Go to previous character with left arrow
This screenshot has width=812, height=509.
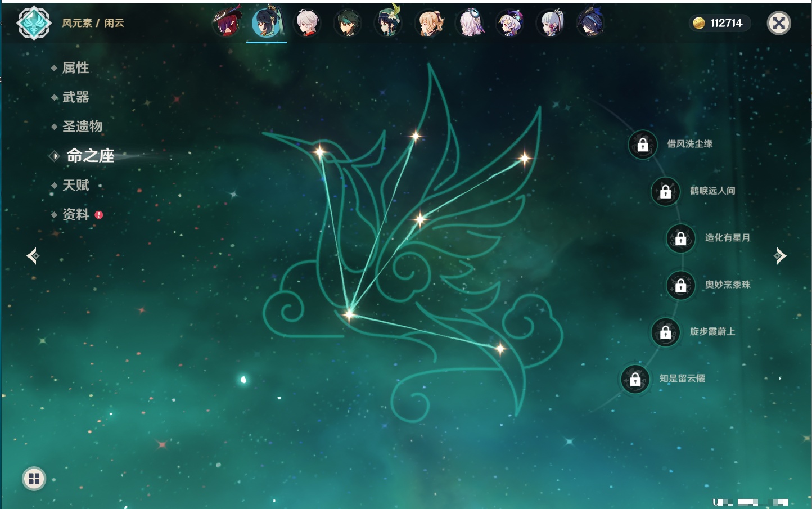point(33,256)
